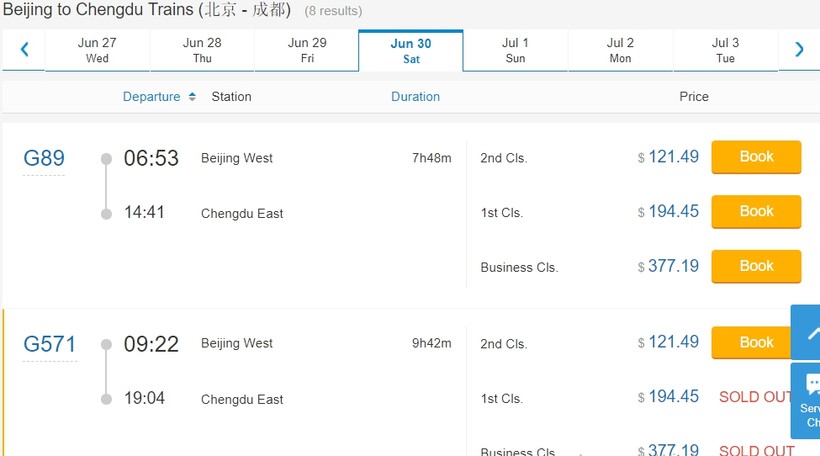The width and height of the screenshot is (820, 456).
Task: Click the next dates right arrow
Action: [799, 49]
